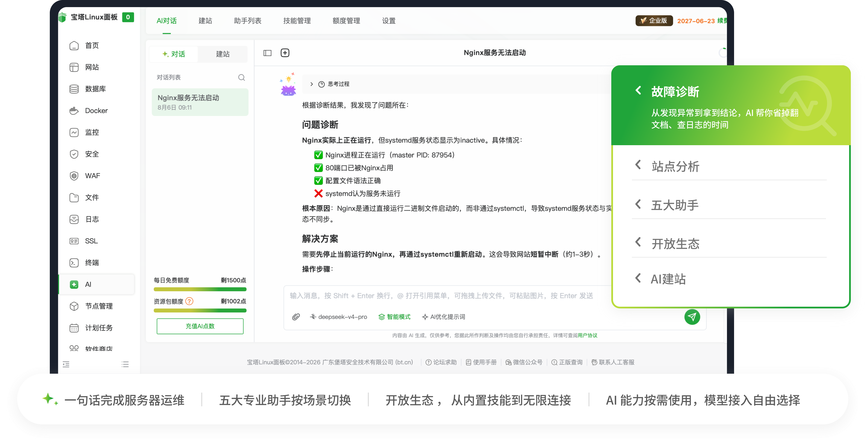Click the sidebar list menu icon at bottom
The height and width of the screenshot is (445, 868).
click(125, 364)
